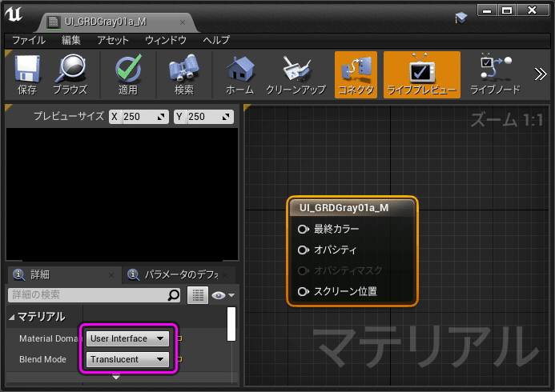
Task: Click the Blend Mode reset-to-default marker
Action: coord(179,359)
